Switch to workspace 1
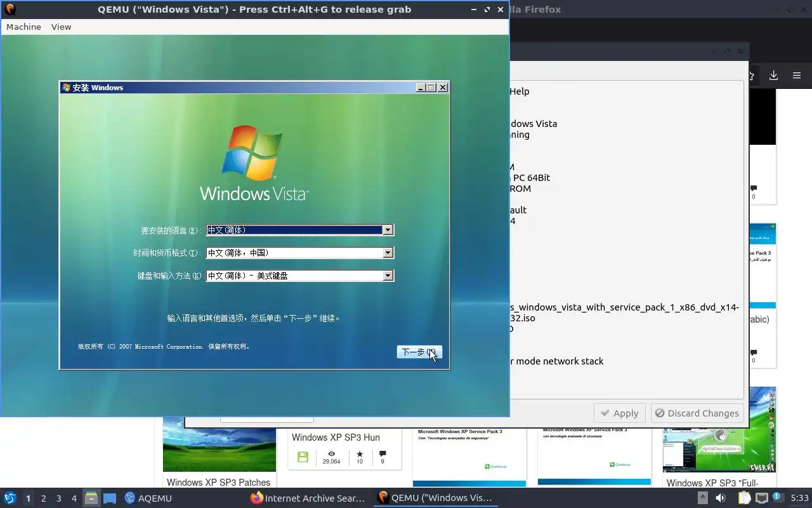This screenshot has width=812, height=508. coord(28,498)
